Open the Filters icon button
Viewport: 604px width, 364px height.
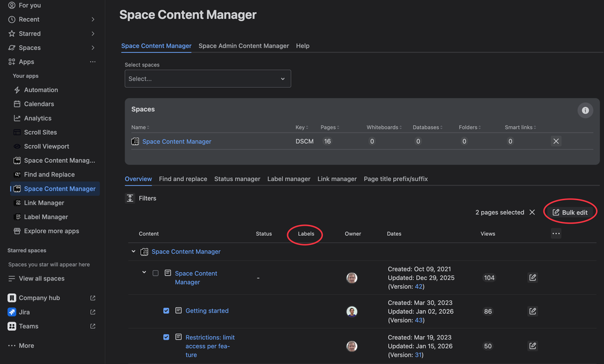coord(130,198)
